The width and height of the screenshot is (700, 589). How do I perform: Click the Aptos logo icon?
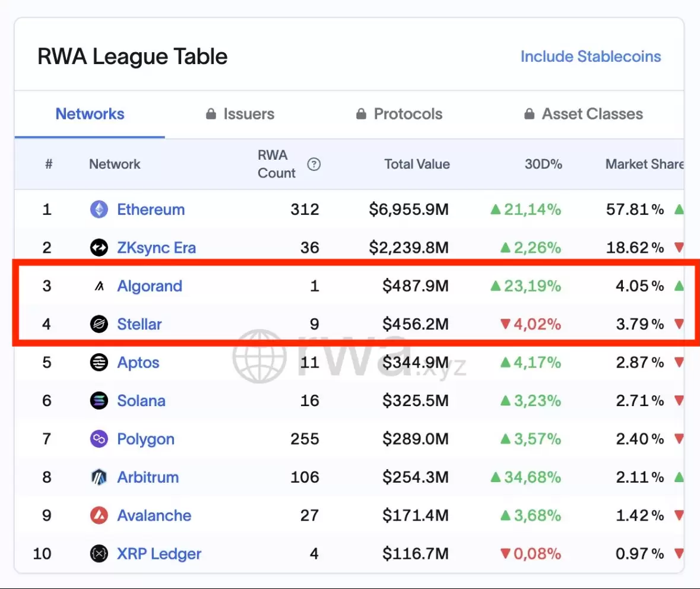(x=99, y=362)
